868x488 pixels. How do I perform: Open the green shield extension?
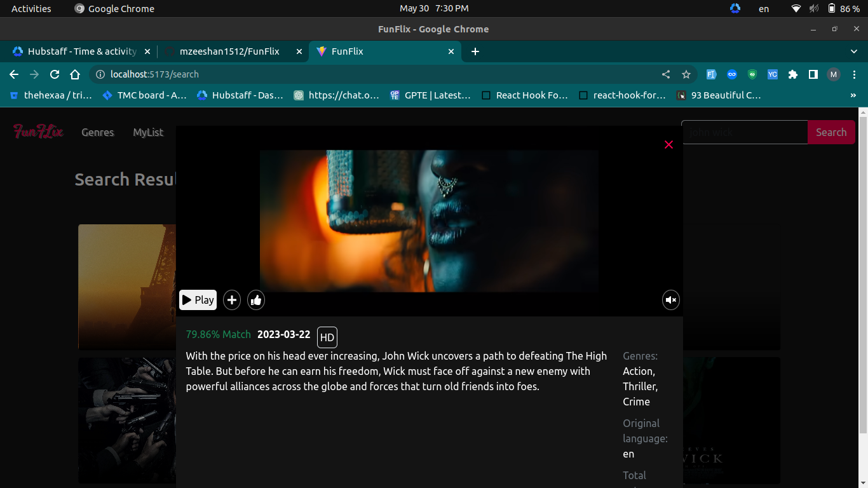(x=752, y=74)
